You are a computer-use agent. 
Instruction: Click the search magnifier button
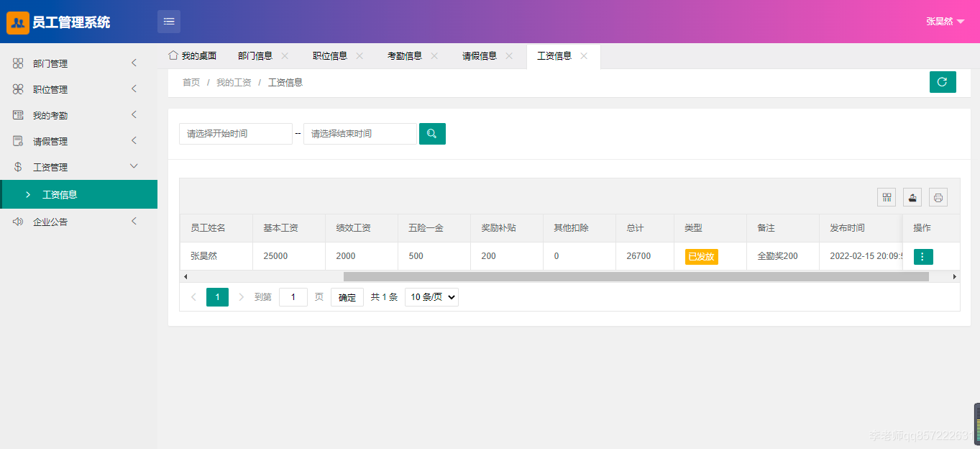[x=432, y=134]
